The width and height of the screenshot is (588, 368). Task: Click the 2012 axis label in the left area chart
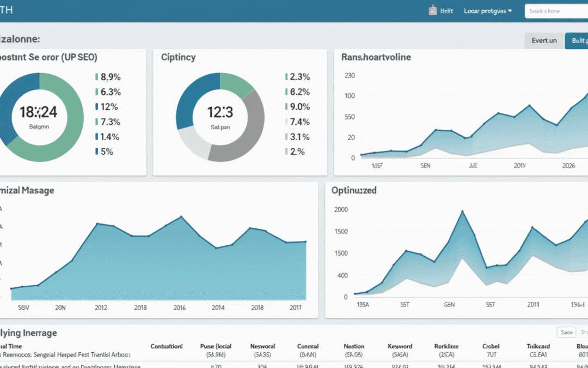point(101,307)
